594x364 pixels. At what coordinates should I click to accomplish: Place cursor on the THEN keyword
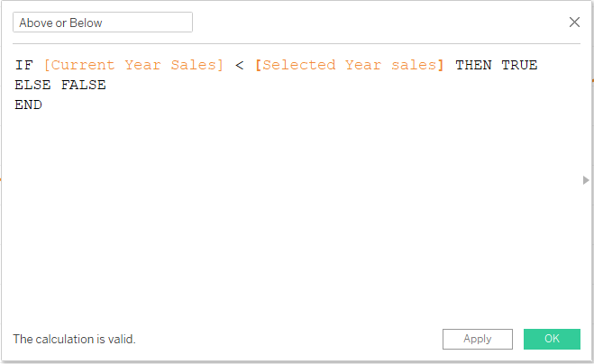pos(473,65)
